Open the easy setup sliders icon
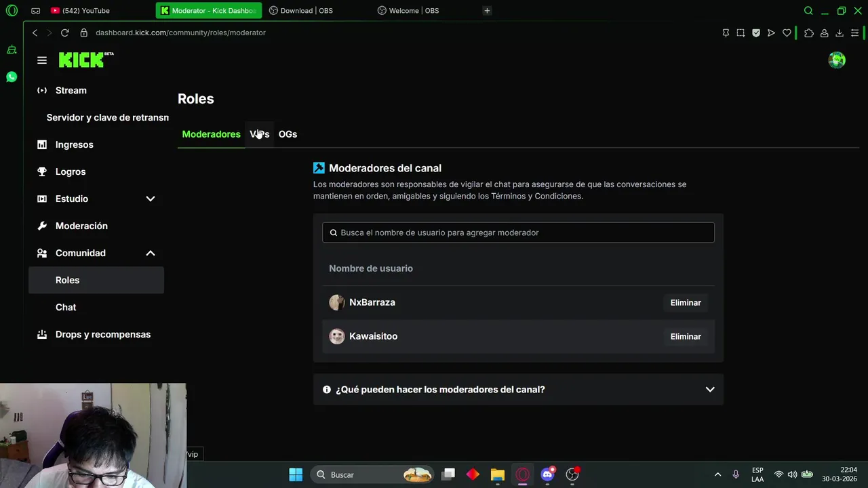Screen dimensions: 868x488 tap(855, 33)
